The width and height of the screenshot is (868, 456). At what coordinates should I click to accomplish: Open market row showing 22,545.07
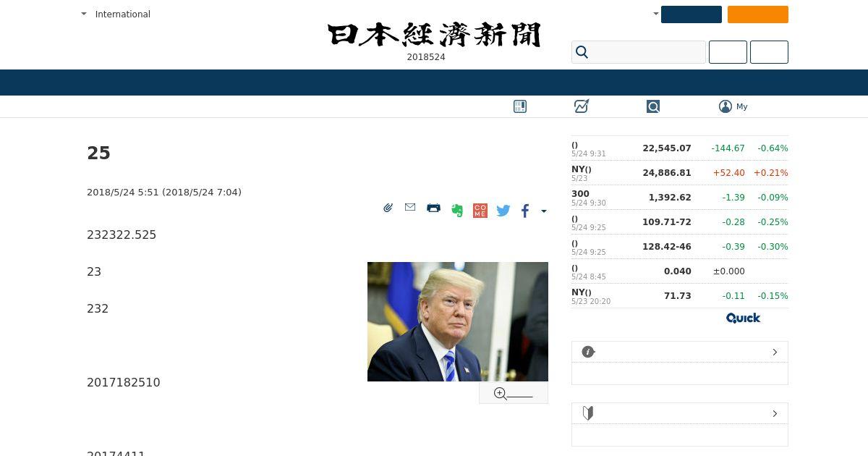(x=680, y=148)
